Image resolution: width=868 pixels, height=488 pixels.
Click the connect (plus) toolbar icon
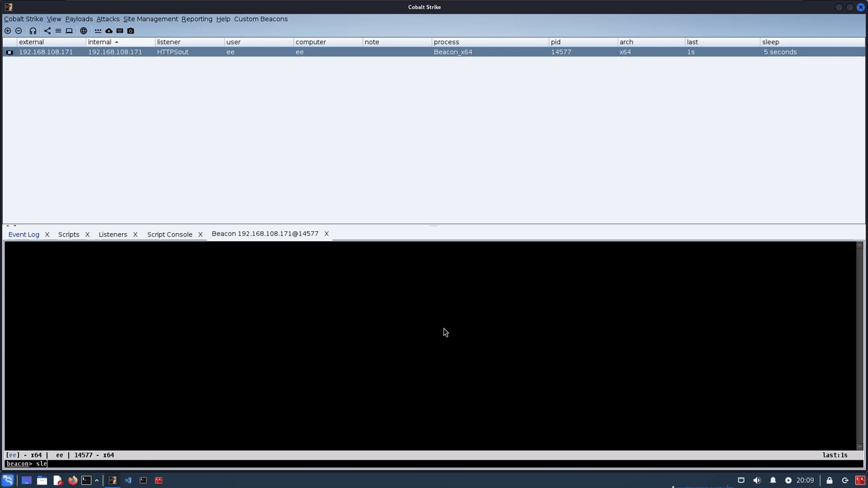7,30
